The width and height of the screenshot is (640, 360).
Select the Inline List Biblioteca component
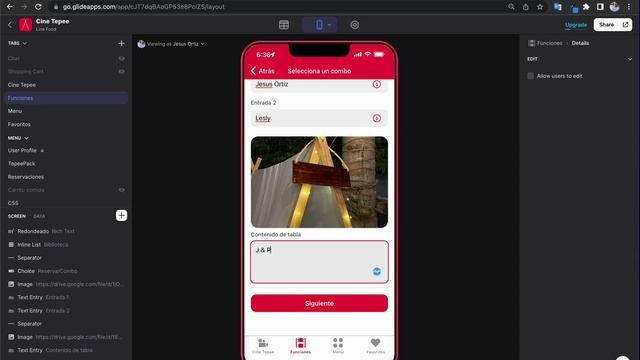click(67, 244)
